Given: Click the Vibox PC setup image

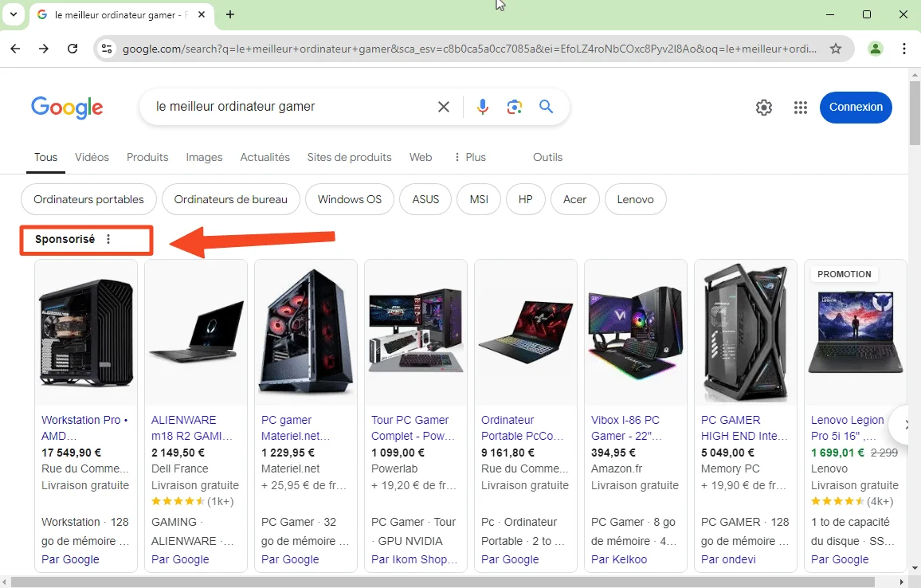Looking at the screenshot, I should click(x=636, y=332).
